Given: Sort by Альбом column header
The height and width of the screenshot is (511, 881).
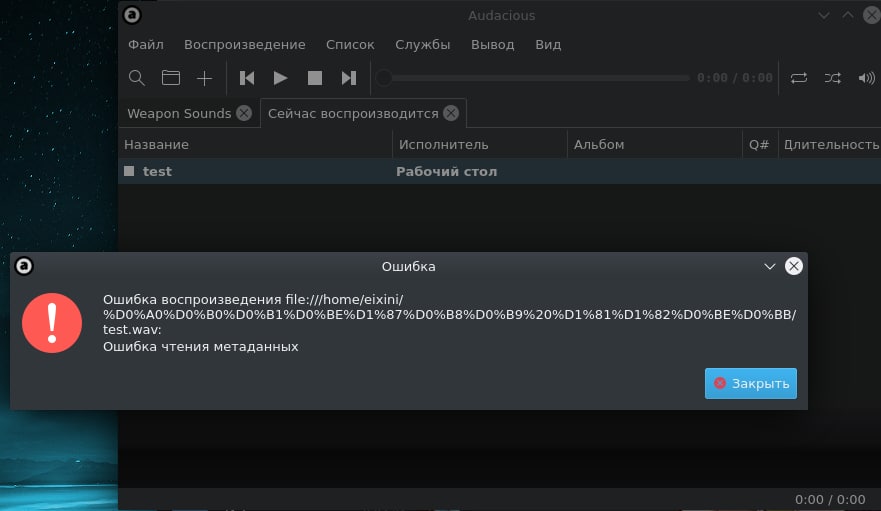Looking at the screenshot, I should pos(655,144).
